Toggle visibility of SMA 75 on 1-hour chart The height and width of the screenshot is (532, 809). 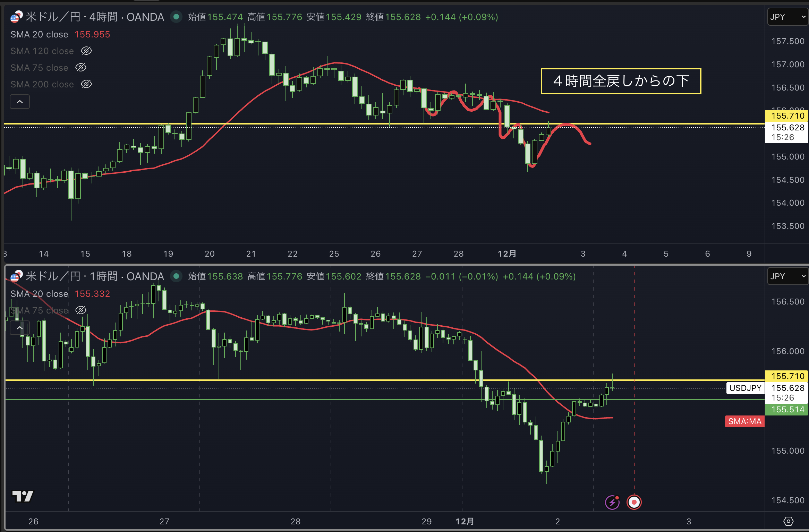point(81,310)
